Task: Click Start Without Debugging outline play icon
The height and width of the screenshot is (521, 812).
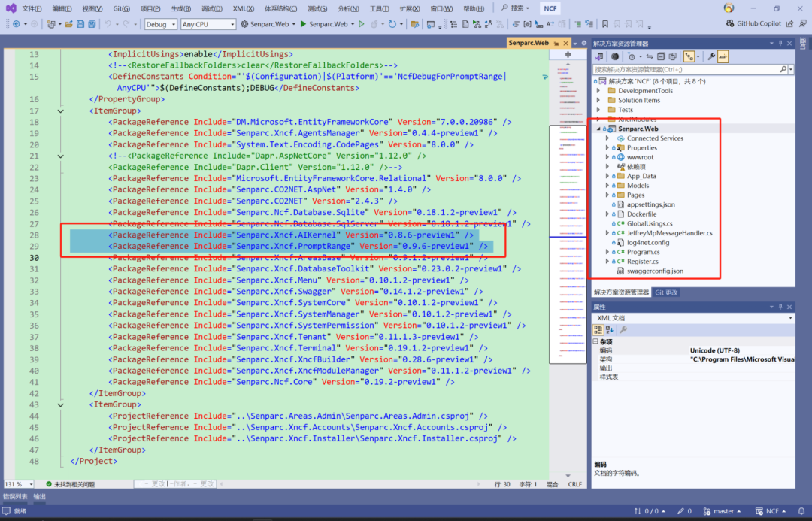Action: pyautogui.click(x=362, y=24)
